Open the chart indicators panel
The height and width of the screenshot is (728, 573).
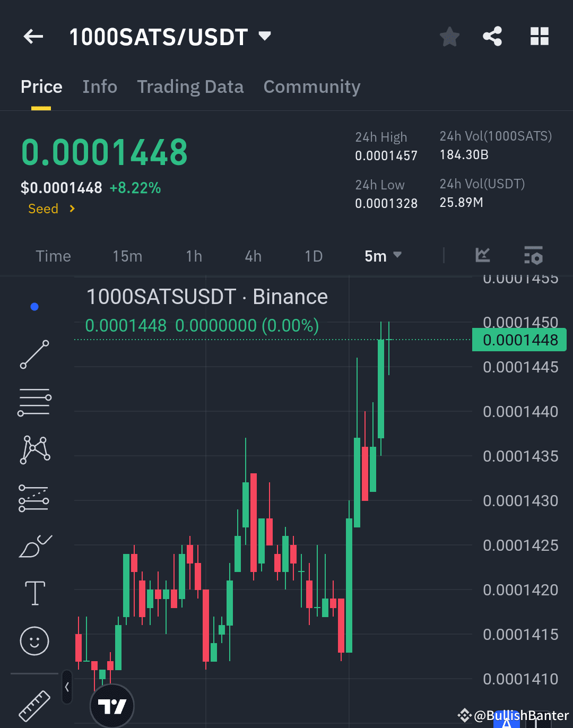pyautogui.click(x=533, y=256)
